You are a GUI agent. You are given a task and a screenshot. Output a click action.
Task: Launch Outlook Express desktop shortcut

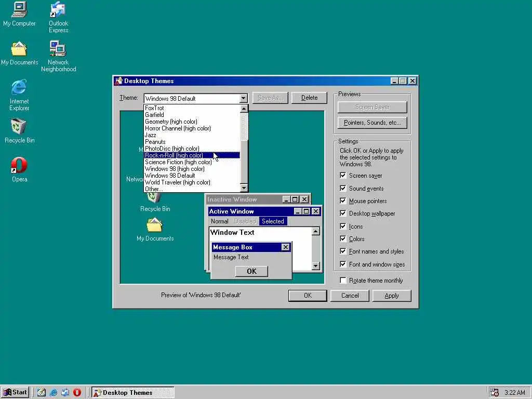pyautogui.click(x=58, y=17)
